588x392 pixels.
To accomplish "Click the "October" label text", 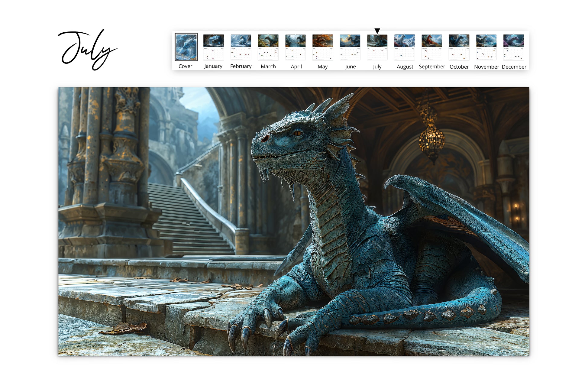I will tap(459, 67).
